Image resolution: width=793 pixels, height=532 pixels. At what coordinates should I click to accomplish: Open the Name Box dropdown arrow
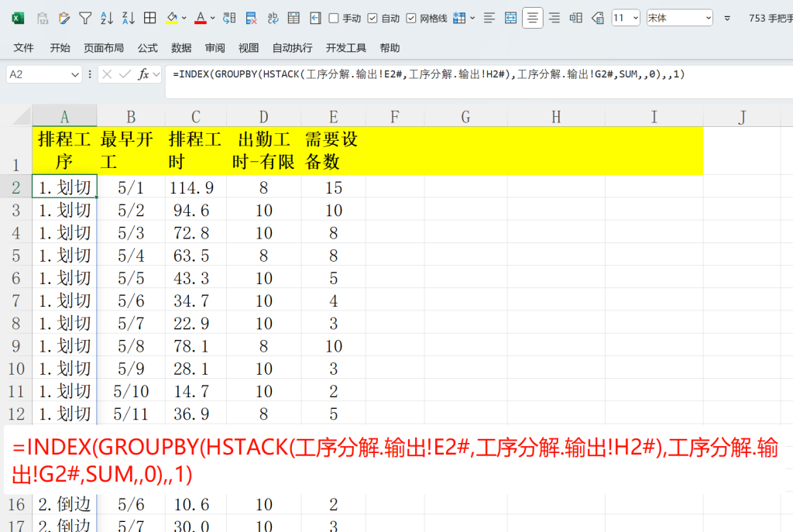[x=75, y=75]
